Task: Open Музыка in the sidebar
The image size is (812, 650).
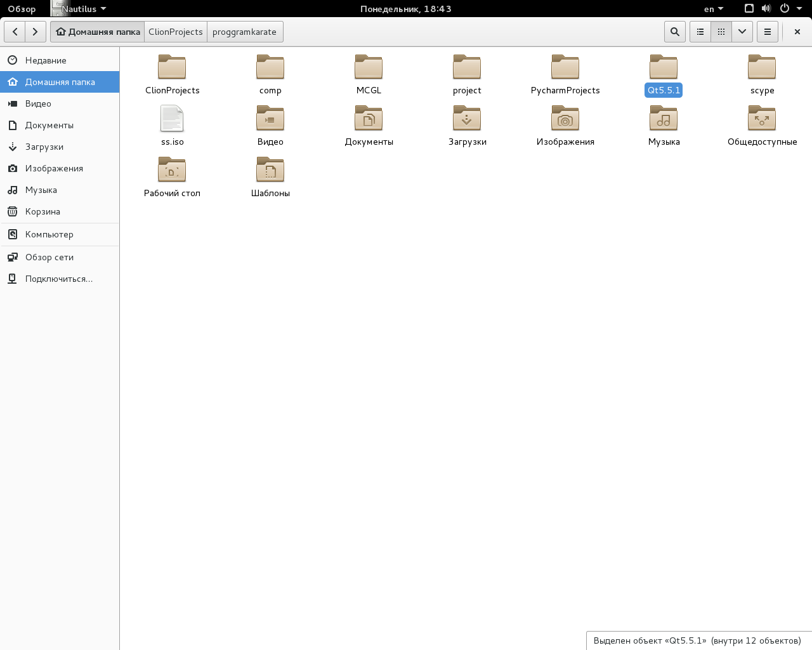Action: 60,190
